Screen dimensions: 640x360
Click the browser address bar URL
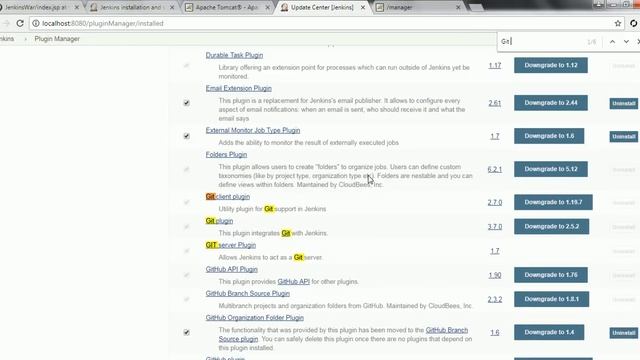point(103,23)
